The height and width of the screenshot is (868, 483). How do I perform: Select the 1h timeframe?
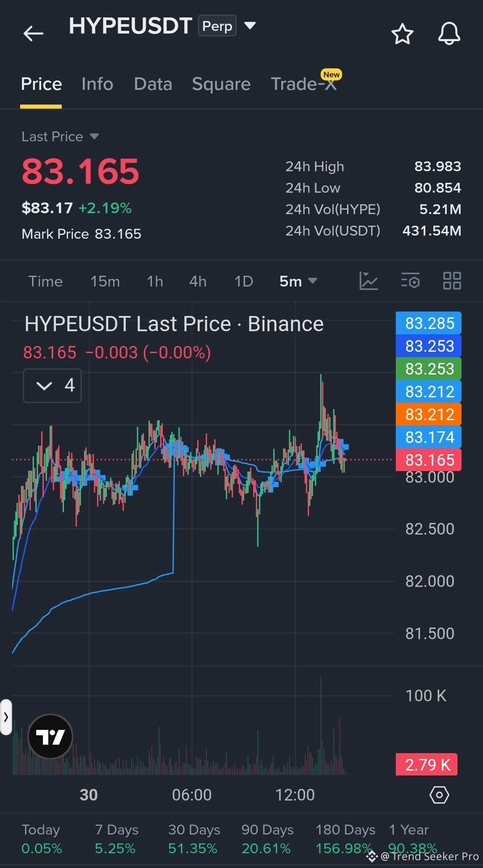[155, 281]
